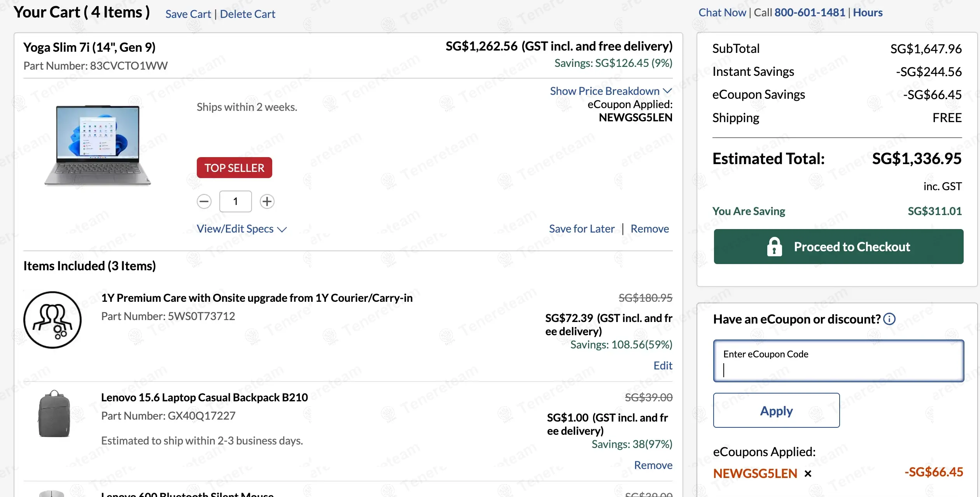Click the Items Included (3 Items) heading
This screenshot has height=497, width=980.
click(x=89, y=266)
